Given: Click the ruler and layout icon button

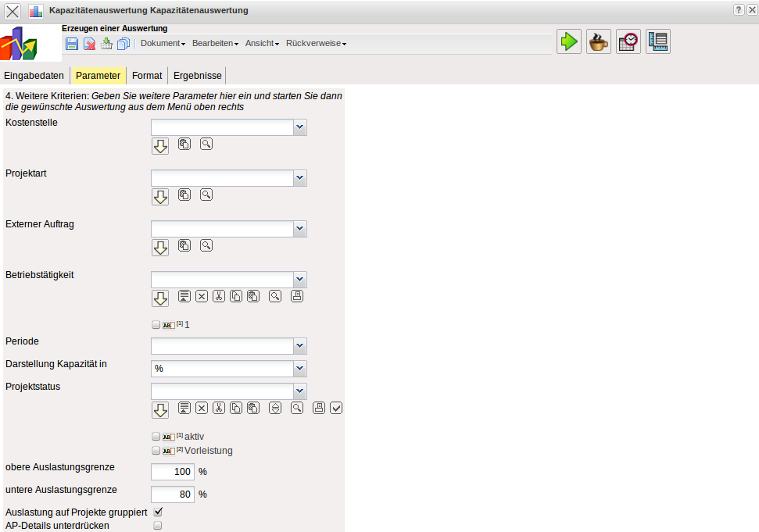Looking at the screenshot, I should [658, 41].
